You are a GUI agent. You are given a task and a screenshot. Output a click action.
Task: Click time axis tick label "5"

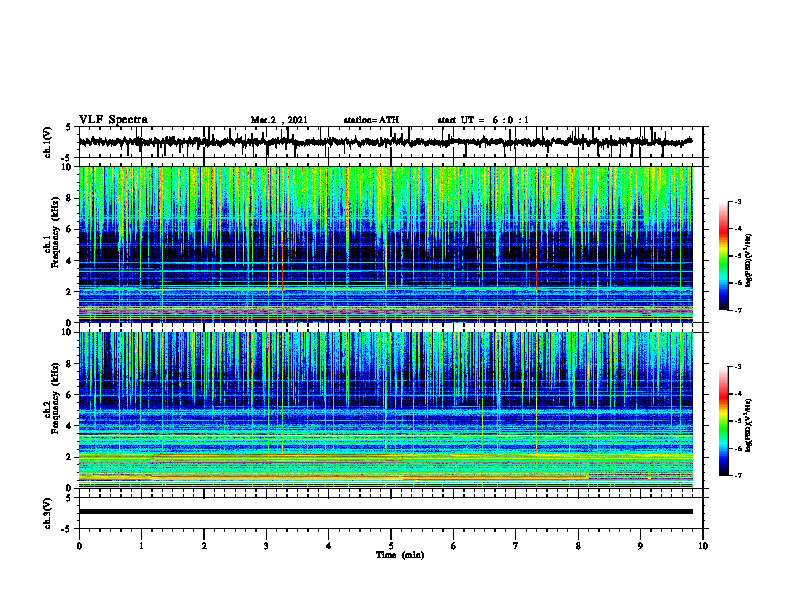(391, 546)
